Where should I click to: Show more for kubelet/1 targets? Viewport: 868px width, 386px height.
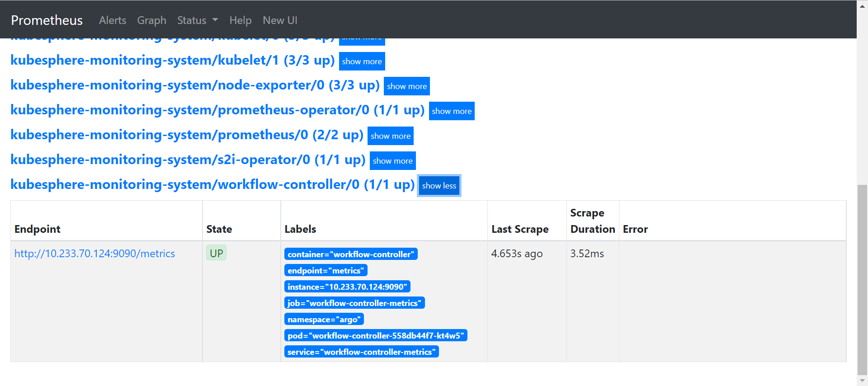pos(362,61)
